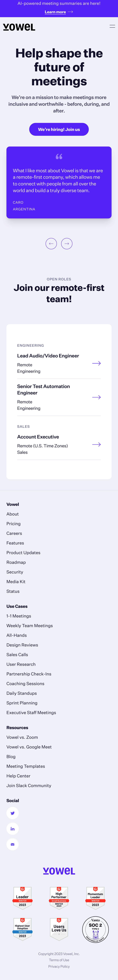Click the email envelope social icon
Image resolution: width=118 pixels, height=980 pixels.
pyautogui.click(x=13, y=844)
